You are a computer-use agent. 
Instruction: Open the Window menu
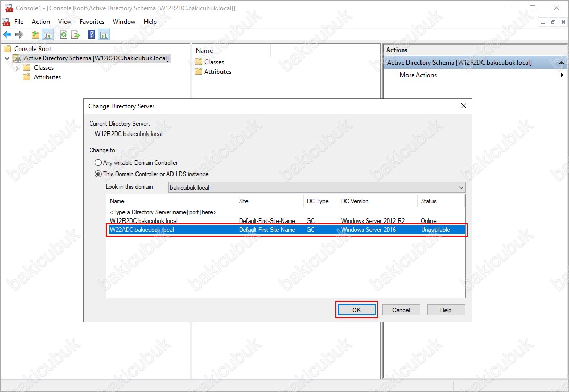123,22
